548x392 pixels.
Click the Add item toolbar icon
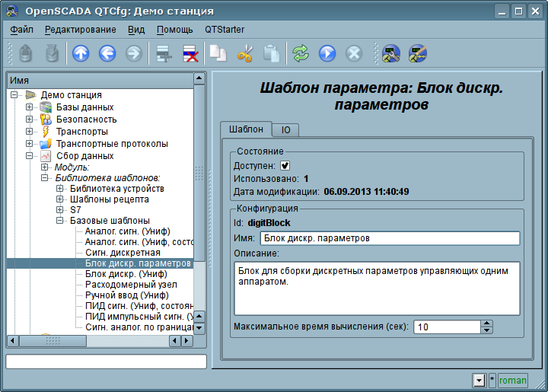click(x=164, y=53)
